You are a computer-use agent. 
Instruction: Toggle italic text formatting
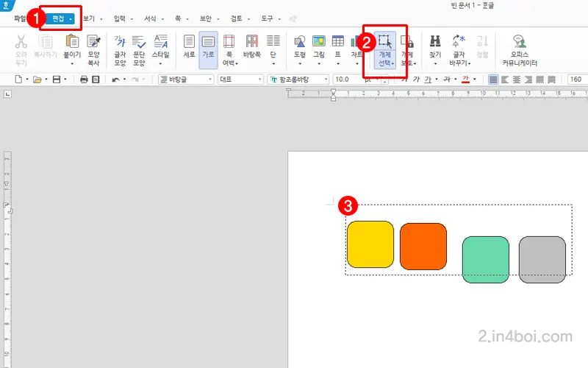(x=416, y=79)
